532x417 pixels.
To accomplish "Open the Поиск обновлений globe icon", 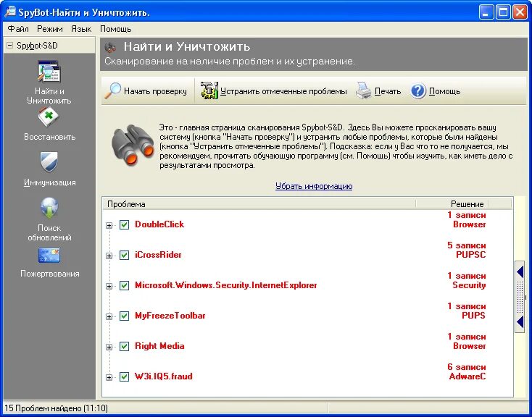I will click(x=49, y=208).
